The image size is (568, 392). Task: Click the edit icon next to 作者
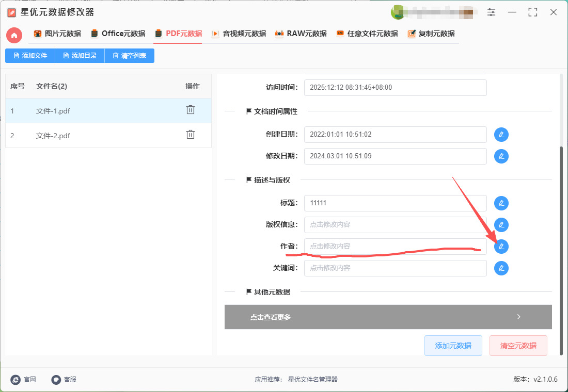[501, 247]
